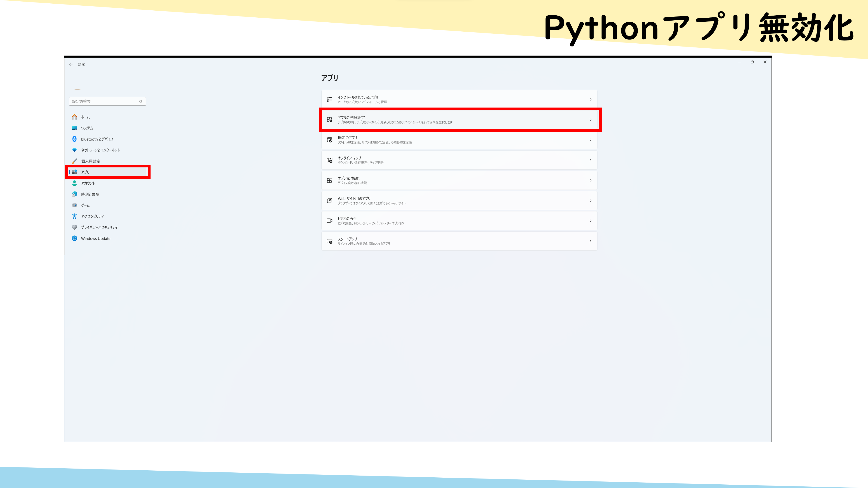The image size is (868, 488).
Task: Open アカウント settings
Action: [108, 183]
